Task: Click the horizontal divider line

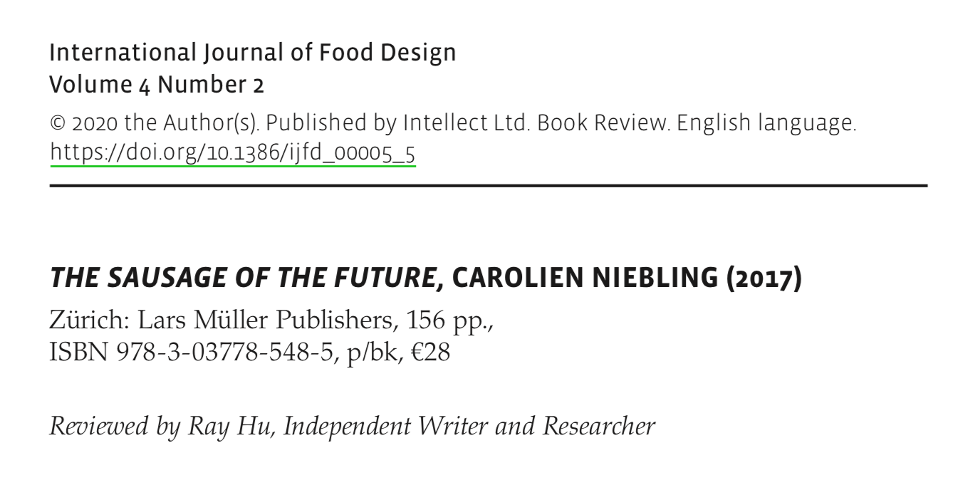Action: pos(489,185)
